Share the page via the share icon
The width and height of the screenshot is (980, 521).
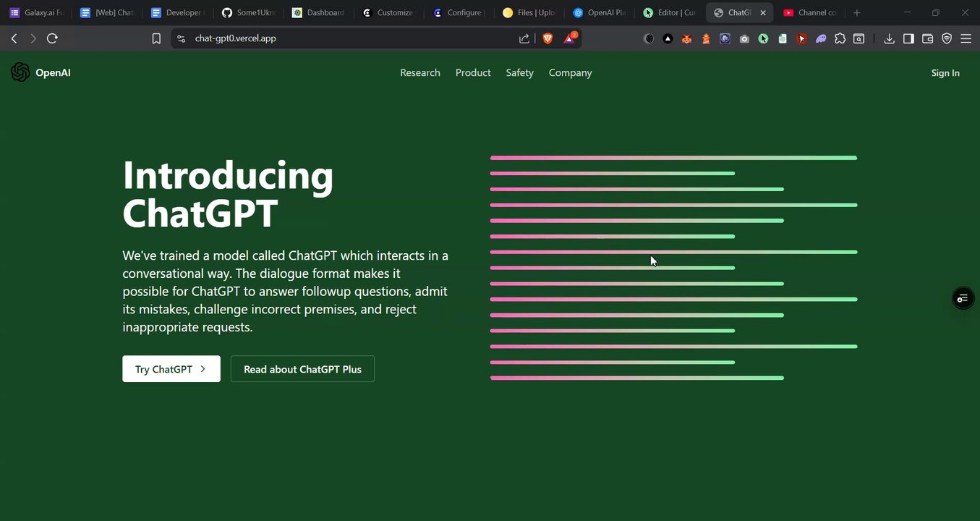click(524, 38)
